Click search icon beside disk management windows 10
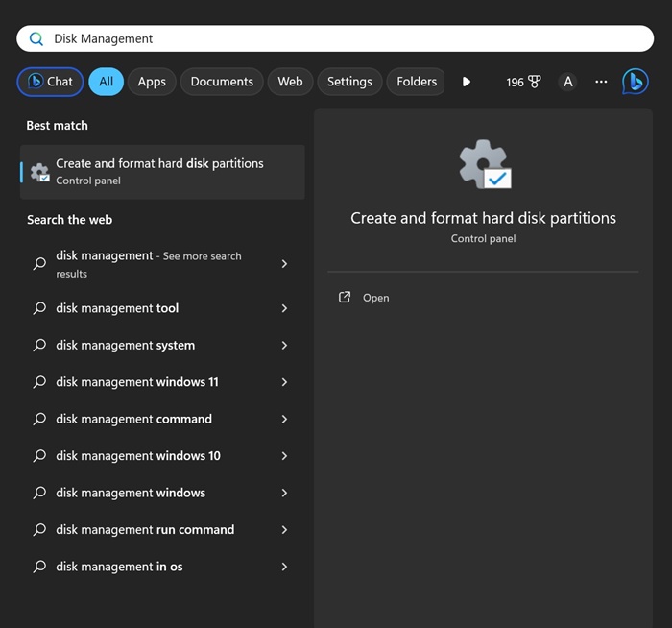Image resolution: width=672 pixels, height=628 pixels. 39,456
